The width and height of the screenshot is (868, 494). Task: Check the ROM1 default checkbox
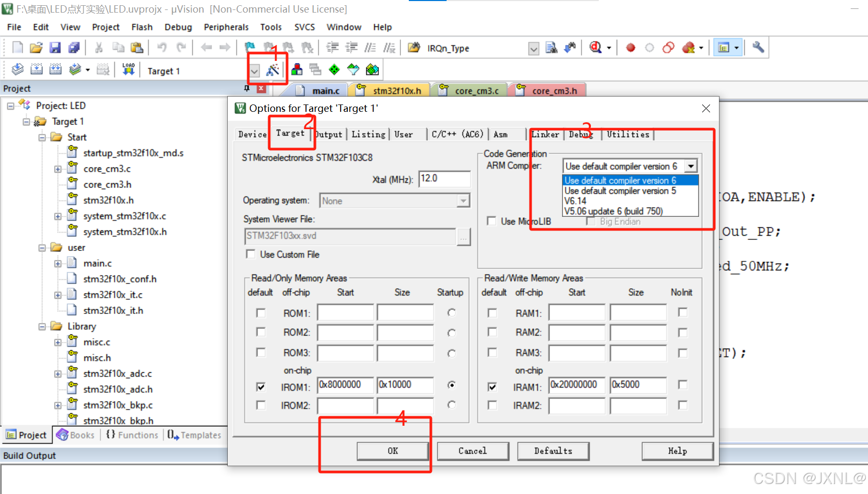tap(260, 313)
